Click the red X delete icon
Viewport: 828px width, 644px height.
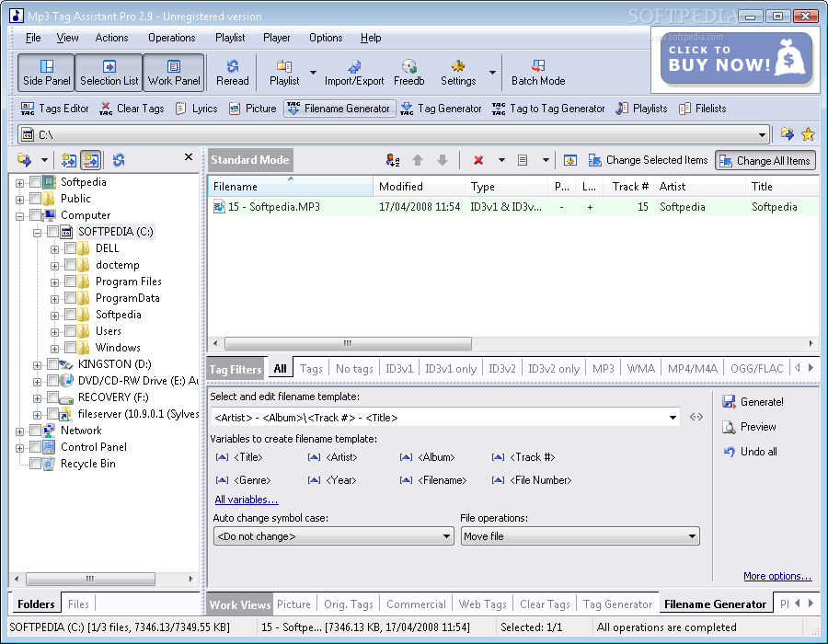(x=478, y=160)
